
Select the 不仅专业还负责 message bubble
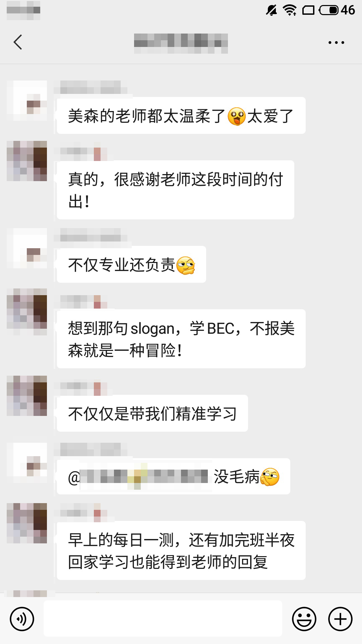pos(131,264)
